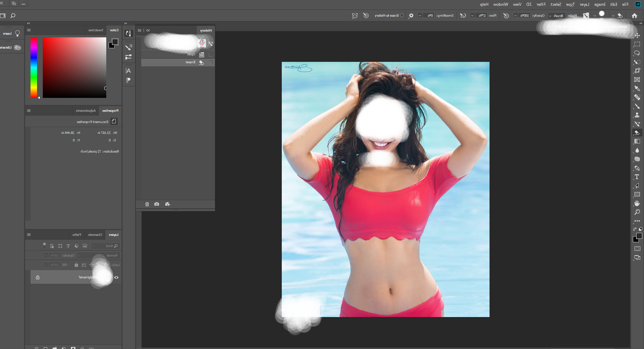Toggle layer filtering switch on or off
Viewport: 644px width, 349px height.
[44, 245]
